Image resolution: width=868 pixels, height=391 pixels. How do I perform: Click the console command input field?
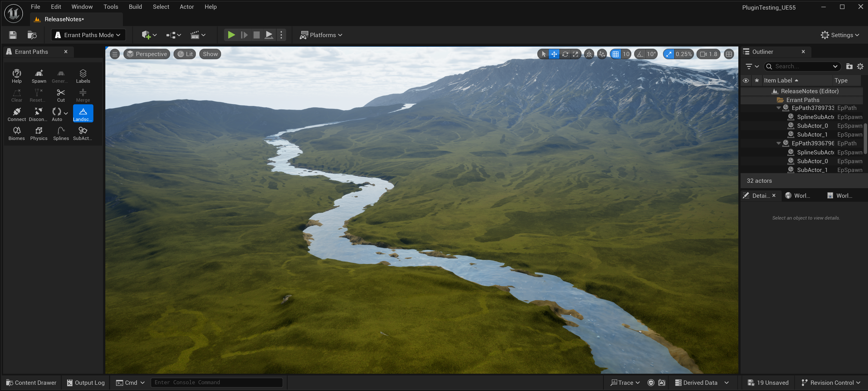(x=217, y=382)
